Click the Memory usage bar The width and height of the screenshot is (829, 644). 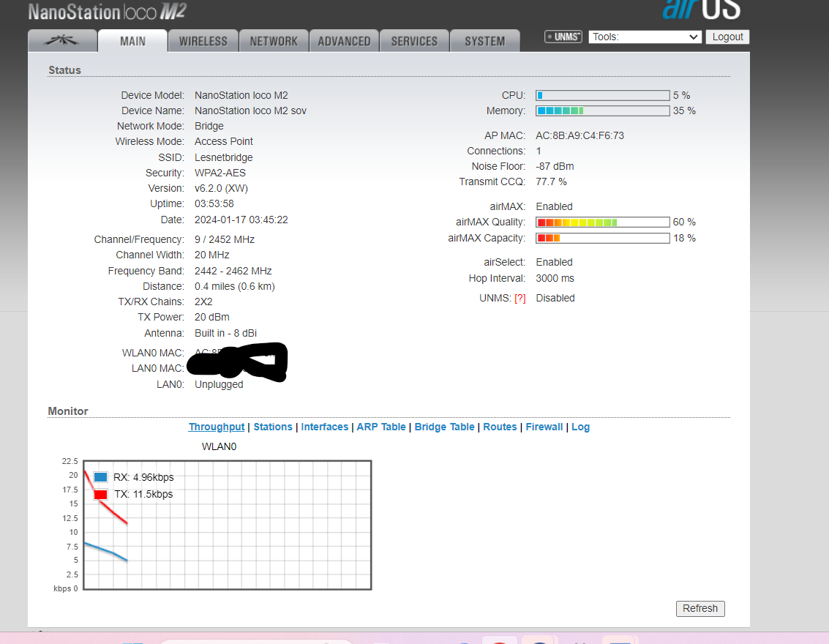coord(603,111)
